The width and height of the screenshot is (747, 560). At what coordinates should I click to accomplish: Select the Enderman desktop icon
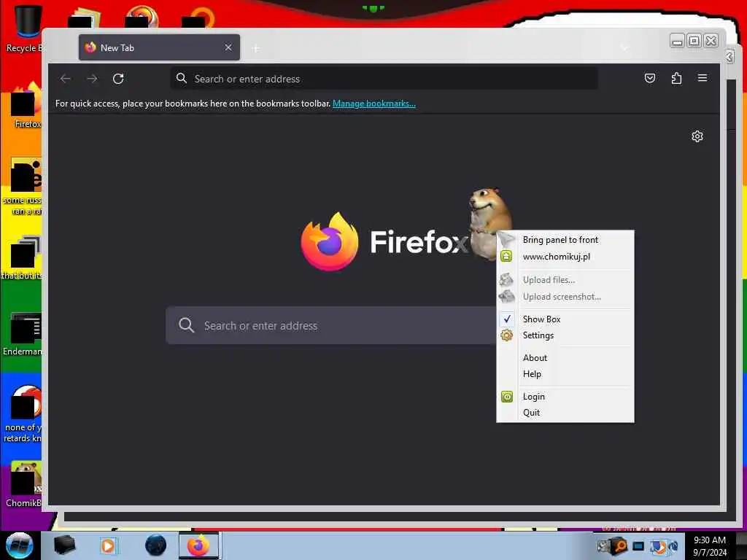tap(24, 334)
